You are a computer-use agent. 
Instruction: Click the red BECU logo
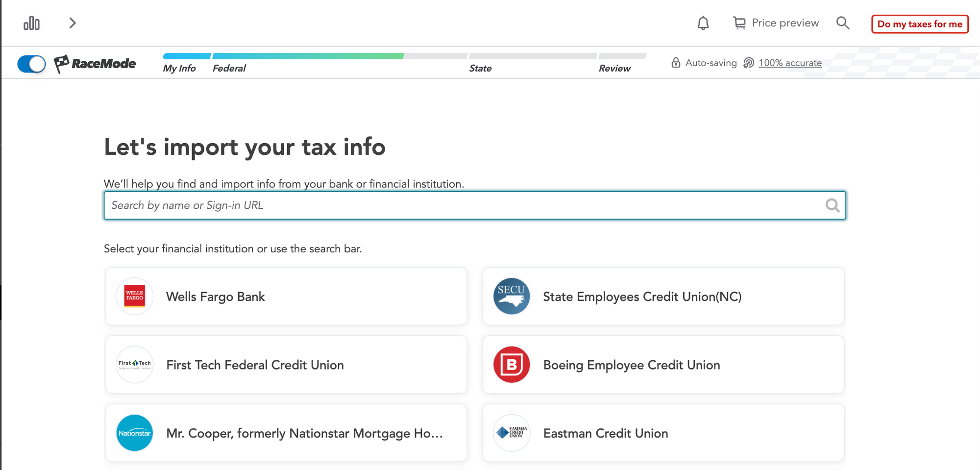[512, 365]
